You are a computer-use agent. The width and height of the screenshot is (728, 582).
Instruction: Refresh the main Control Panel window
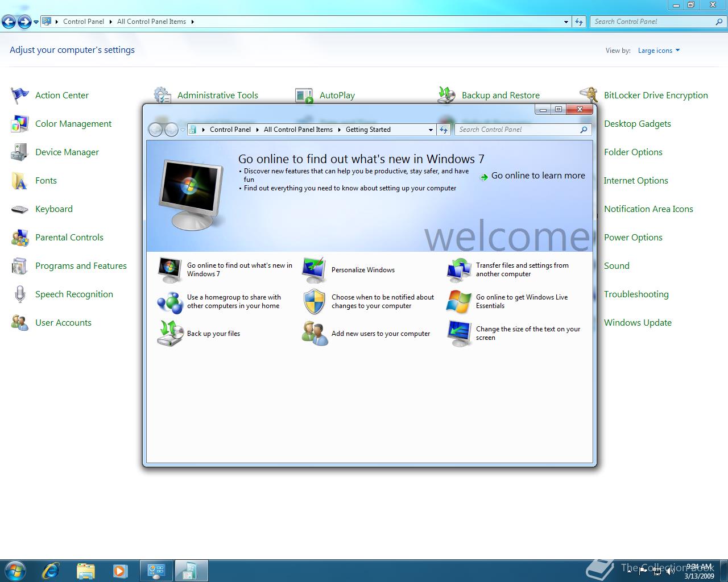tap(579, 22)
